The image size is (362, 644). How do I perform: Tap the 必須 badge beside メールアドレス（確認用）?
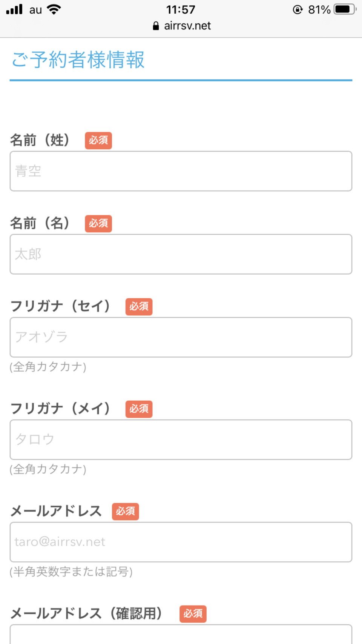193,614
